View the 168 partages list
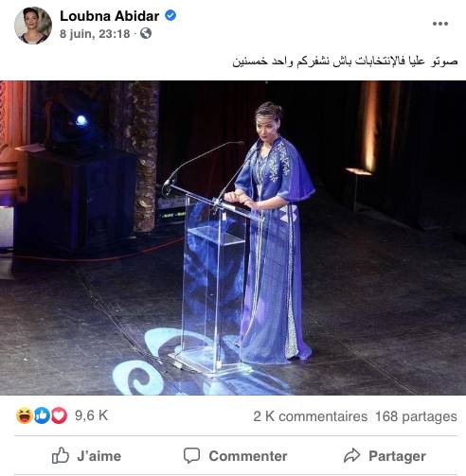 click(416, 416)
